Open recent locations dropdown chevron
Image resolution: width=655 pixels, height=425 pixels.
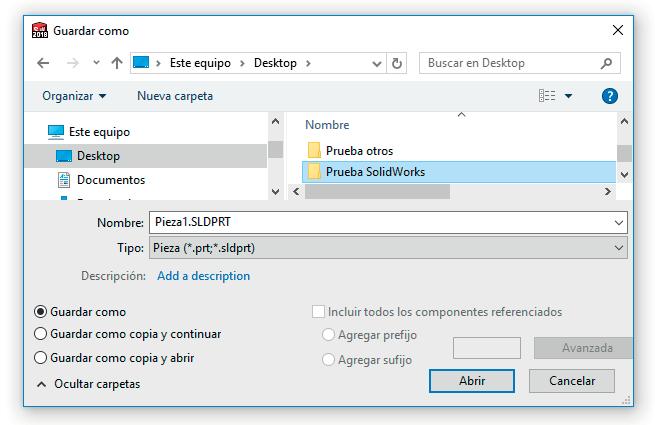click(x=96, y=63)
